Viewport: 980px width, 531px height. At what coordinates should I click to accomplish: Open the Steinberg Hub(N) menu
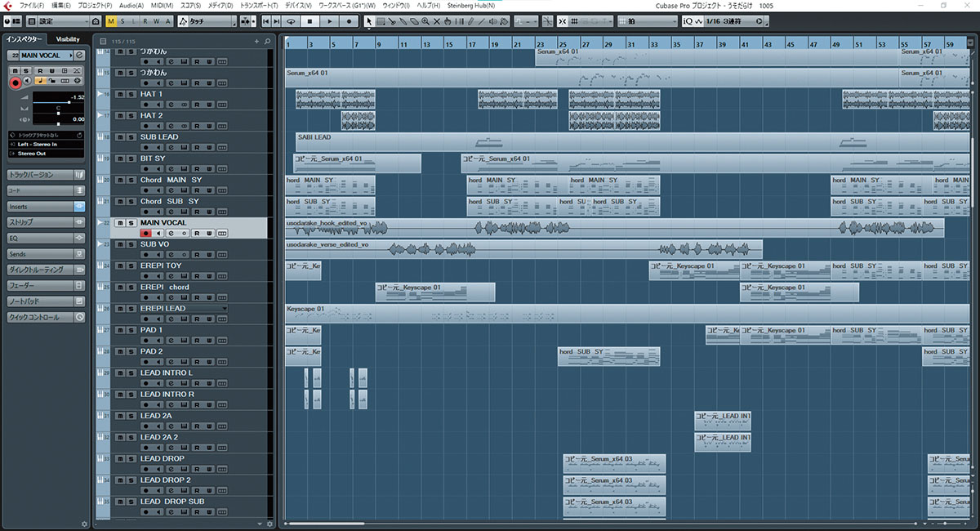point(470,6)
